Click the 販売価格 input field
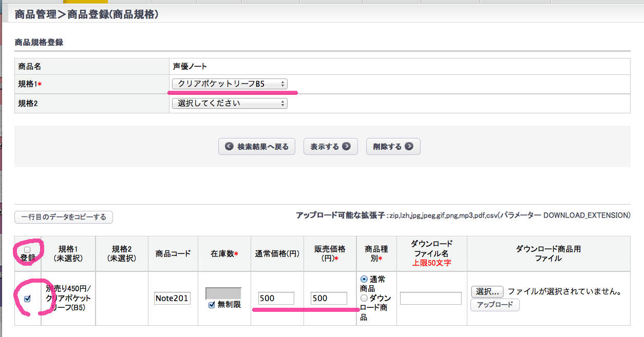Viewport: 644px width, 337px height. point(329,299)
